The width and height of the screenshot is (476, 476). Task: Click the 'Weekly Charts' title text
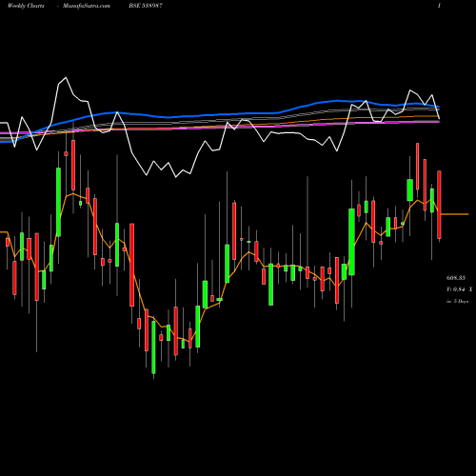[x=26, y=6]
